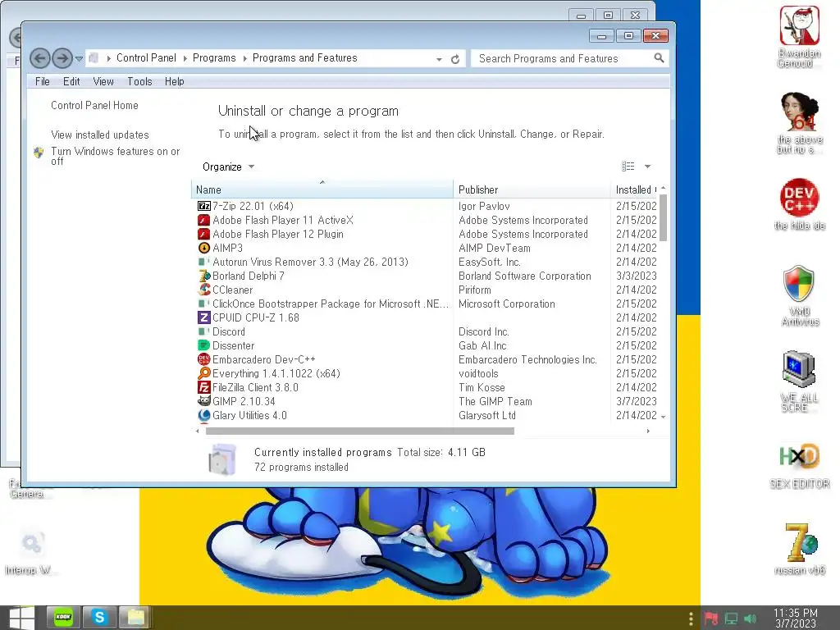Viewport: 840px width, 630px height.
Task: Open the File menu
Action: pyautogui.click(x=43, y=81)
